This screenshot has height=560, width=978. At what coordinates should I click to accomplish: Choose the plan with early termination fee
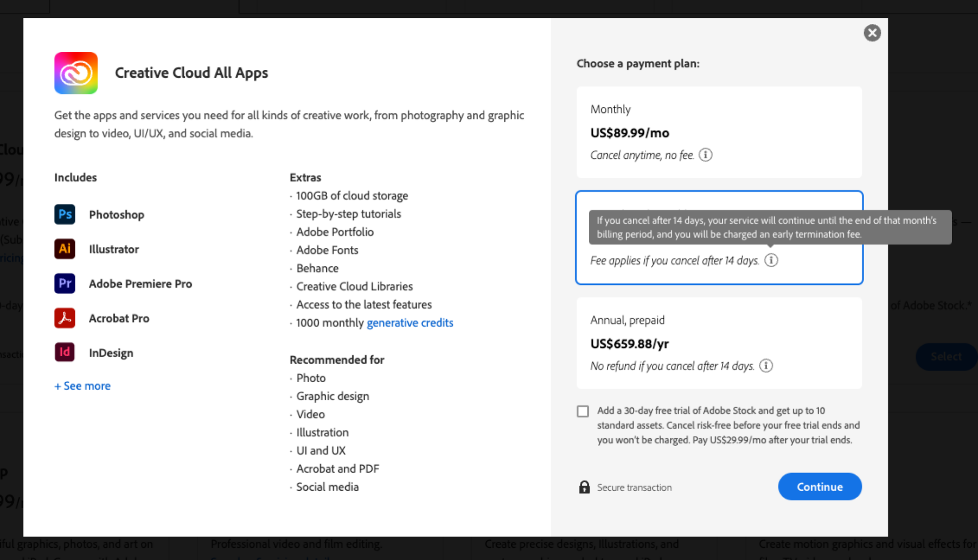pos(719,237)
